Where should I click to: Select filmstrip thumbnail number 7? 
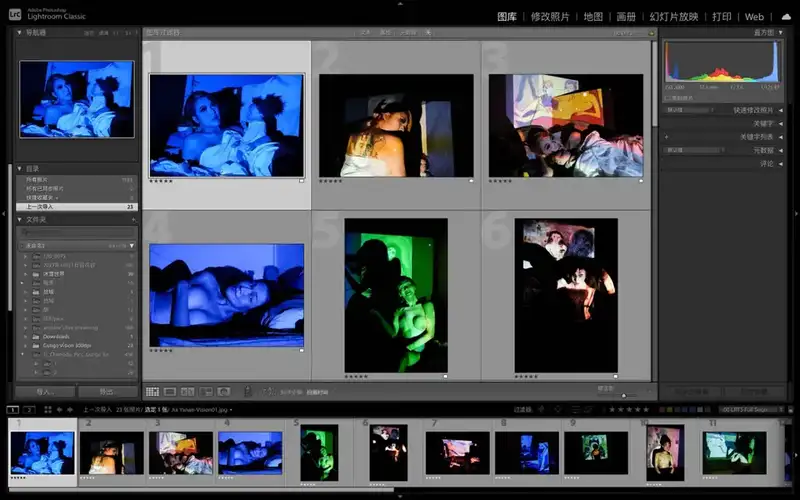[x=457, y=453]
